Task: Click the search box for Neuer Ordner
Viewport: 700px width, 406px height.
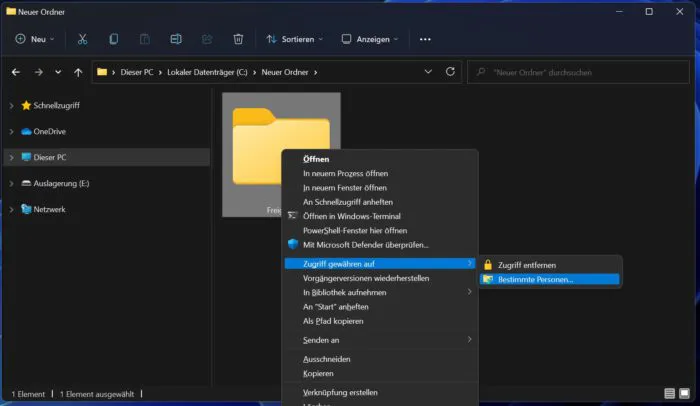Action: (x=578, y=72)
